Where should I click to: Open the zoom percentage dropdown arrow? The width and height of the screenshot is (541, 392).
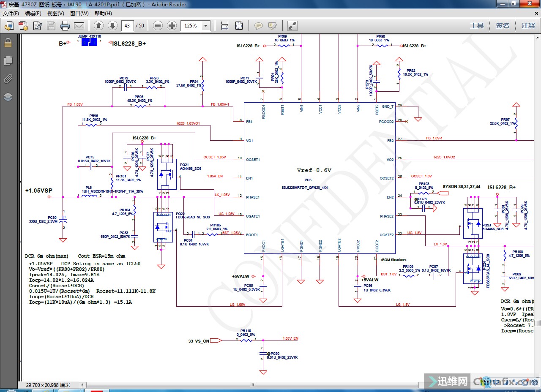pyautogui.click(x=206, y=26)
